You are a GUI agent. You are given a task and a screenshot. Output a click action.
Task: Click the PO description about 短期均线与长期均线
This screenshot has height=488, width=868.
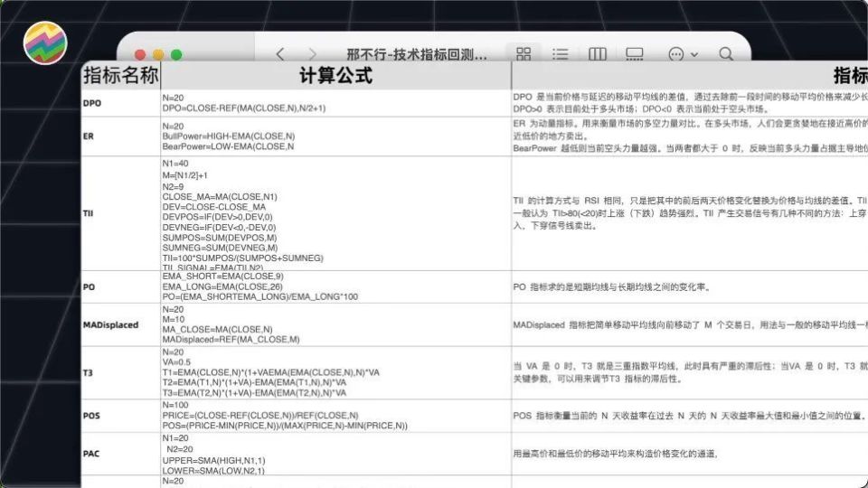click(x=612, y=286)
